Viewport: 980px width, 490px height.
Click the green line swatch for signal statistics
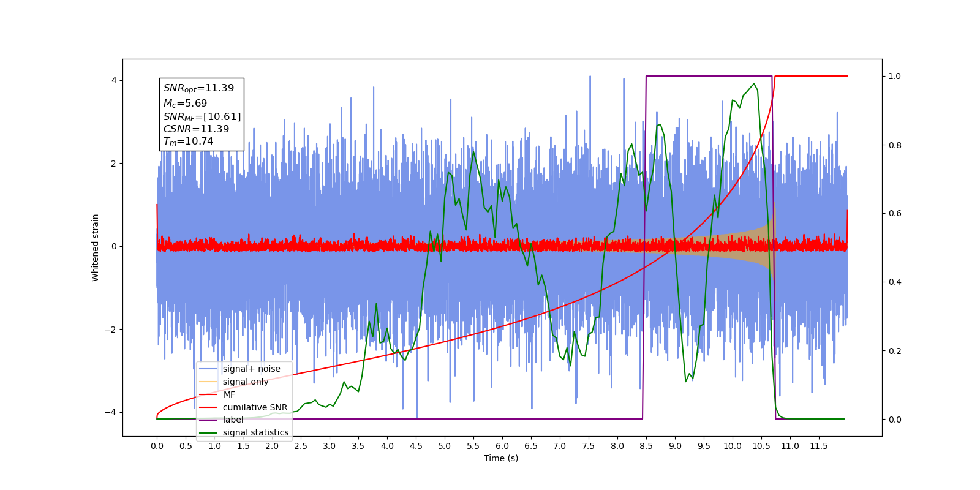coord(209,432)
